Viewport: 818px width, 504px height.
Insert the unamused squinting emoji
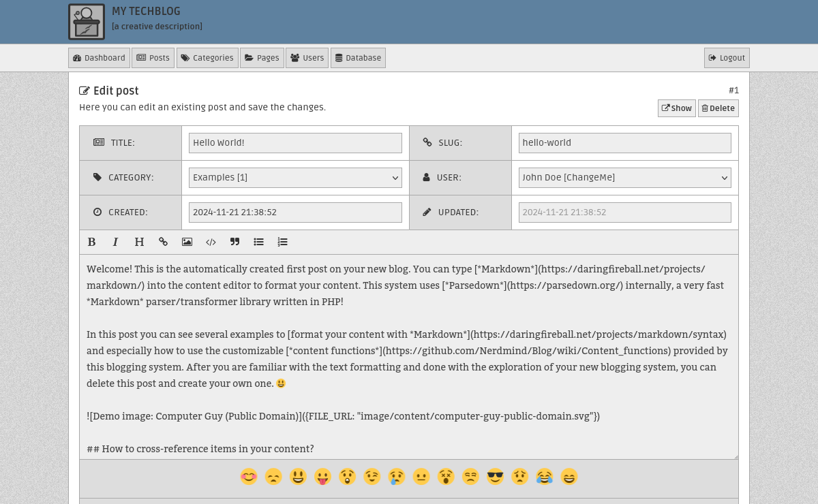click(470, 477)
